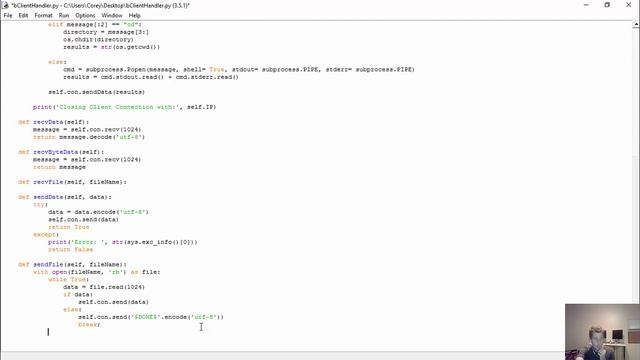Open the Options menu
640x360 pixels.
85,15
